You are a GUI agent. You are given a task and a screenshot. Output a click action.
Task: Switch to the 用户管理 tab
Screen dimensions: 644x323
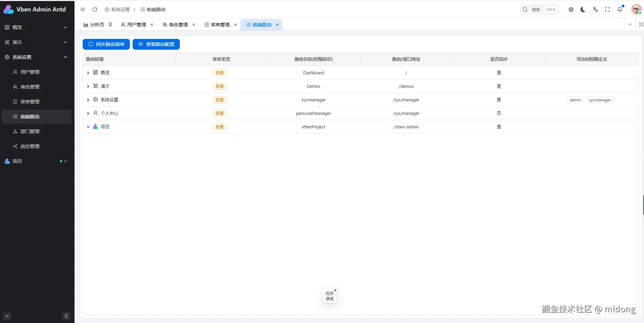pyautogui.click(x=137, y=25)
